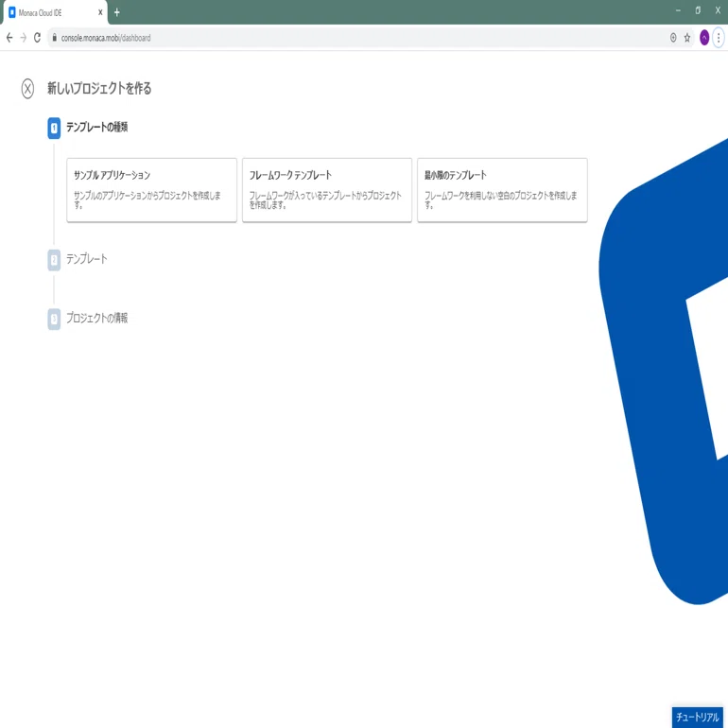Click the プロジェクトの情報 step label
728x728 pixels.
click(x=97, y=318)
